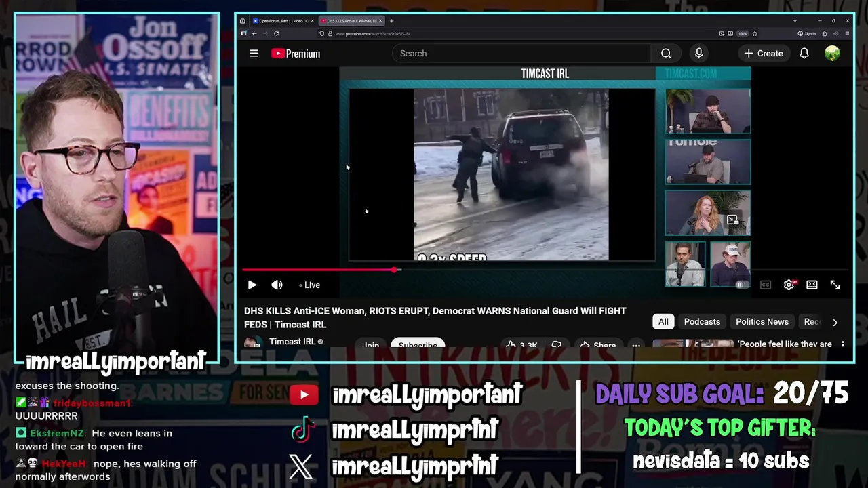868x488 pixels.
Task: Toggle closed captions in the player
Action: click(766, 285)
